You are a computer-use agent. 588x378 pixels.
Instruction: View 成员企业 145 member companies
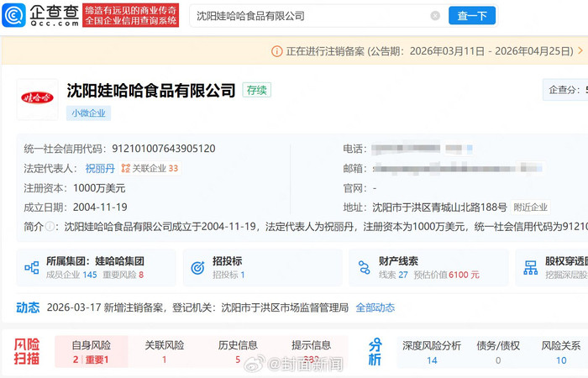(71, 275)
